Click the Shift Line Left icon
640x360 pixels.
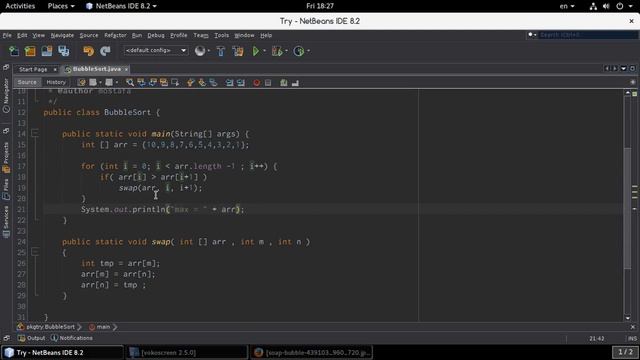(x=229, y=83)
